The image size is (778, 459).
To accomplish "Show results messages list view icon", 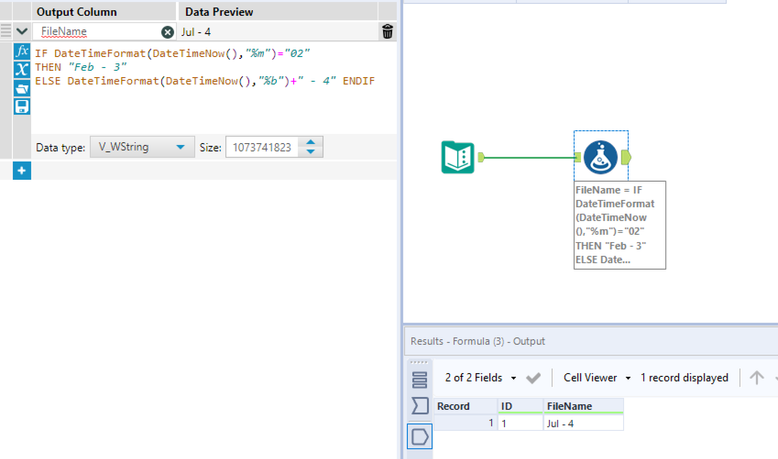I will tap(420, 380).
